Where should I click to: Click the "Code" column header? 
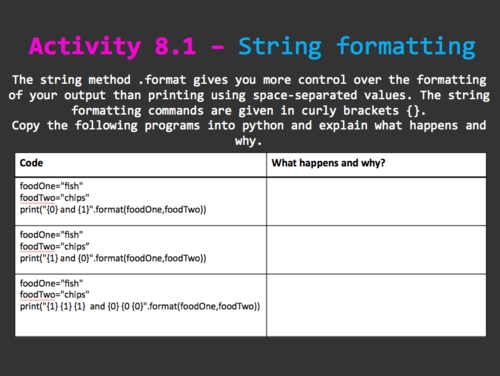(x=31, y=163)
